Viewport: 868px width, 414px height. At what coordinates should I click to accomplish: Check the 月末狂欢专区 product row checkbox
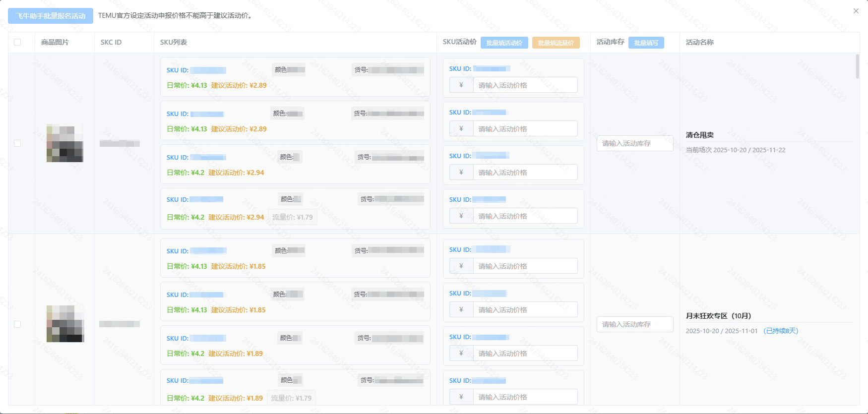point(17,324)
